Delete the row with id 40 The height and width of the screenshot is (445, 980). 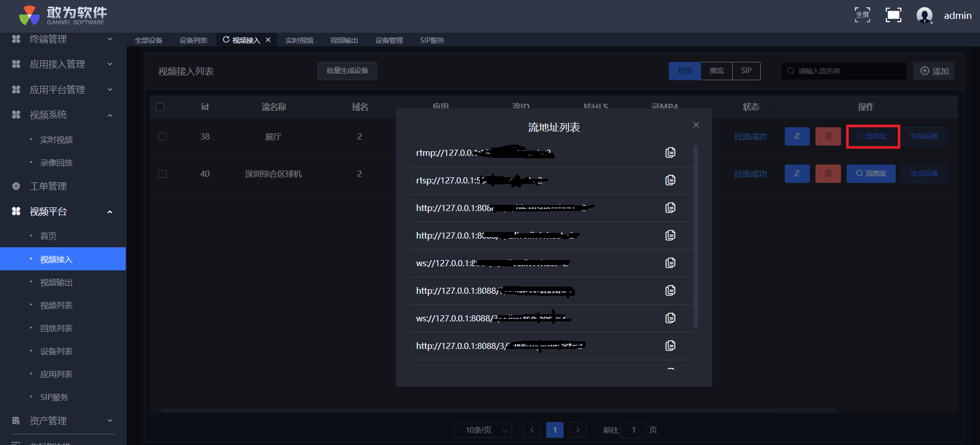(x=828, y=174)
